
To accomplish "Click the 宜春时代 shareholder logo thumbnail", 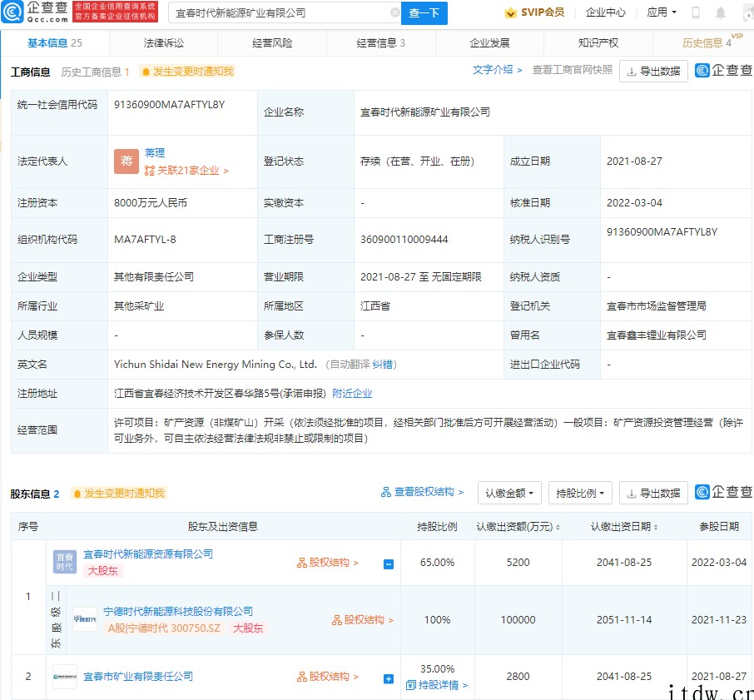I will pyautogui.click(x=64, y=562).
